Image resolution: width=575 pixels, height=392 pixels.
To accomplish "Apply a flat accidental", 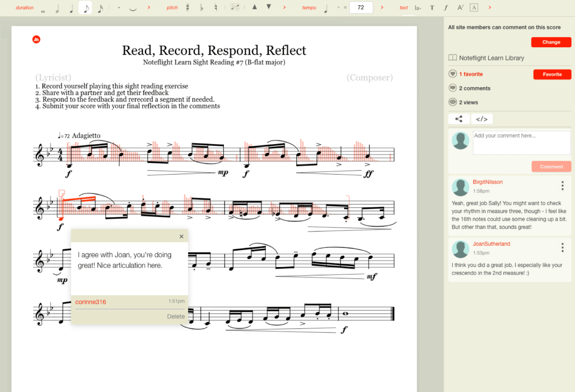I will (x=202, y=7).
